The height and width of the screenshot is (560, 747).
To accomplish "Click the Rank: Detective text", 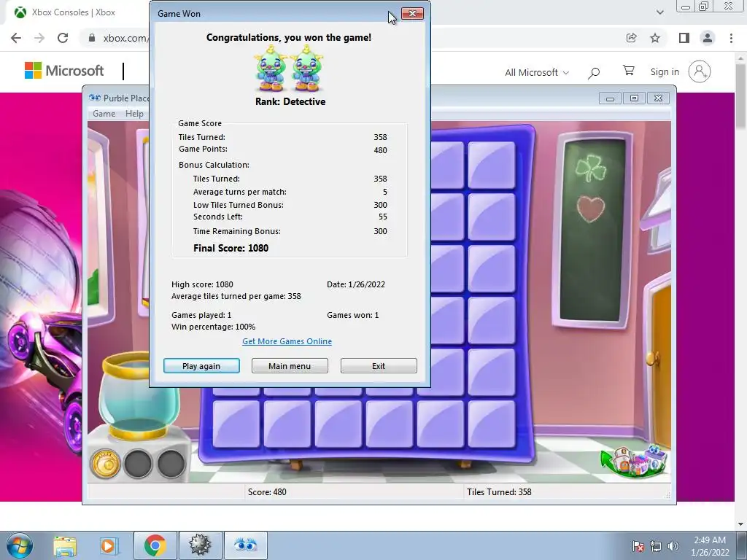I will 290,101.
